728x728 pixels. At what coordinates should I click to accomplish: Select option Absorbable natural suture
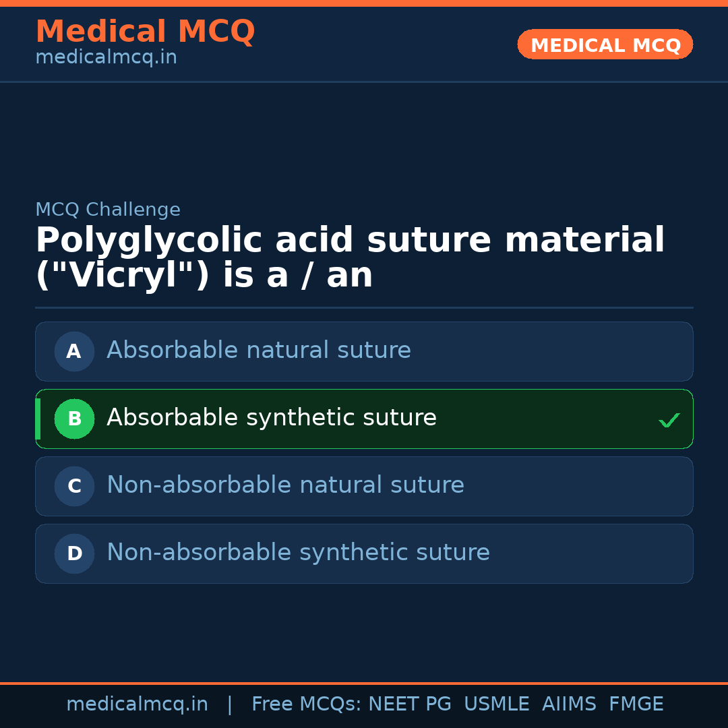(259, 351)
